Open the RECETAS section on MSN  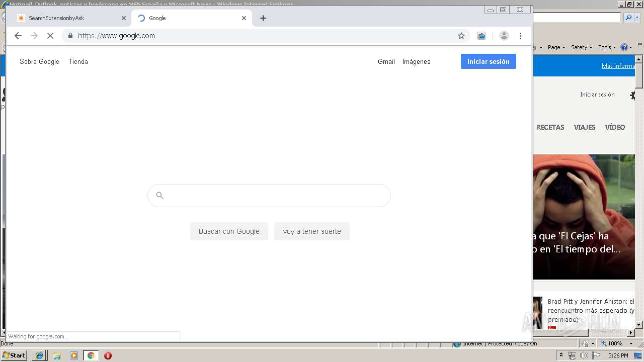point(550,127)
